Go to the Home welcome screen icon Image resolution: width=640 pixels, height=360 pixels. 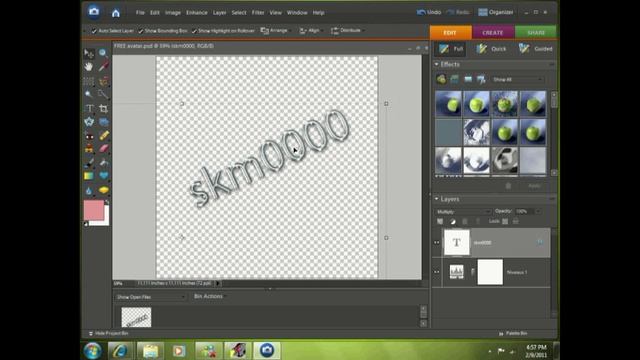(116, 13)
